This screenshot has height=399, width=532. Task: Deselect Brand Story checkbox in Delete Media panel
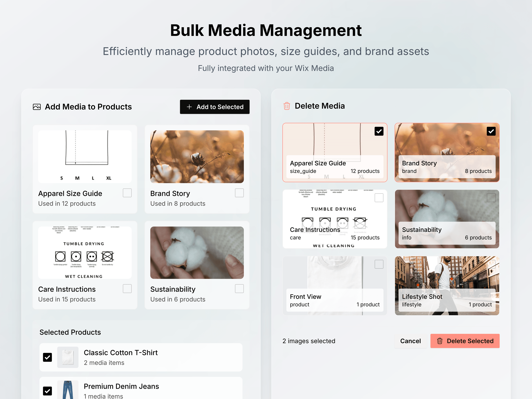click(491, 131)
